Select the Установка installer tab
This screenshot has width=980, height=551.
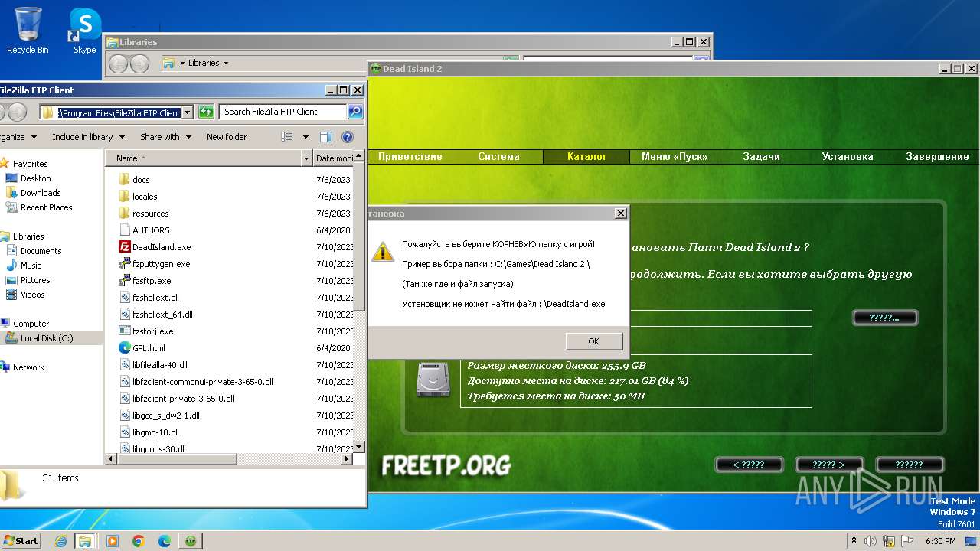[848, 156]
